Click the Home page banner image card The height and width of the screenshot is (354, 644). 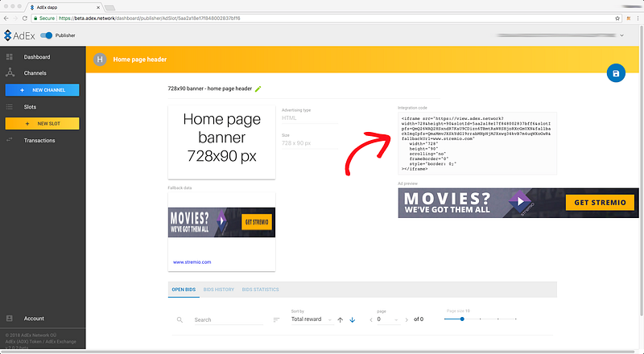(x=222, y=142)
